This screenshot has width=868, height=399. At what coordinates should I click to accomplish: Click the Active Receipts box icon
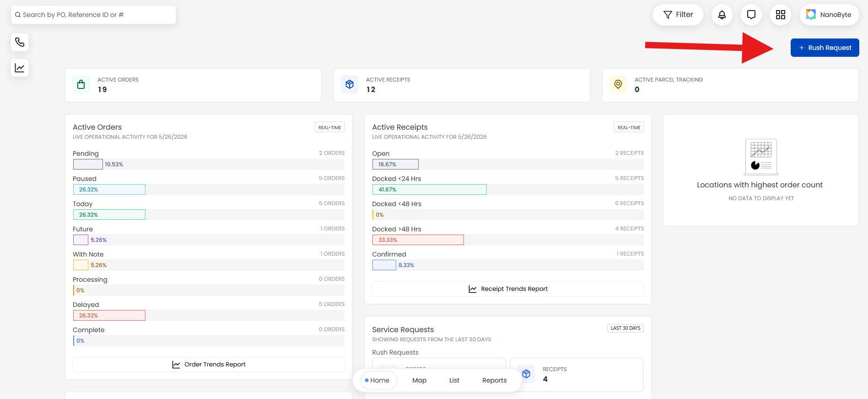(x=350, y=84)
